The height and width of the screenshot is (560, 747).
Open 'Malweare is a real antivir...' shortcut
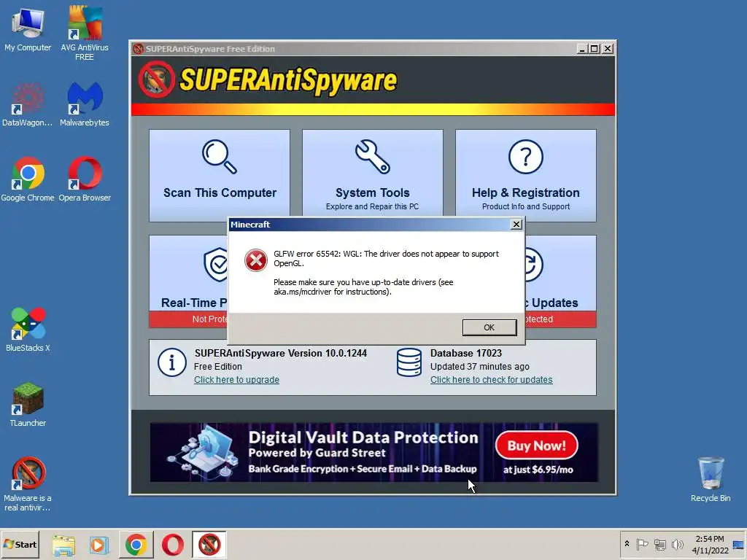click(x=28, y=484)
